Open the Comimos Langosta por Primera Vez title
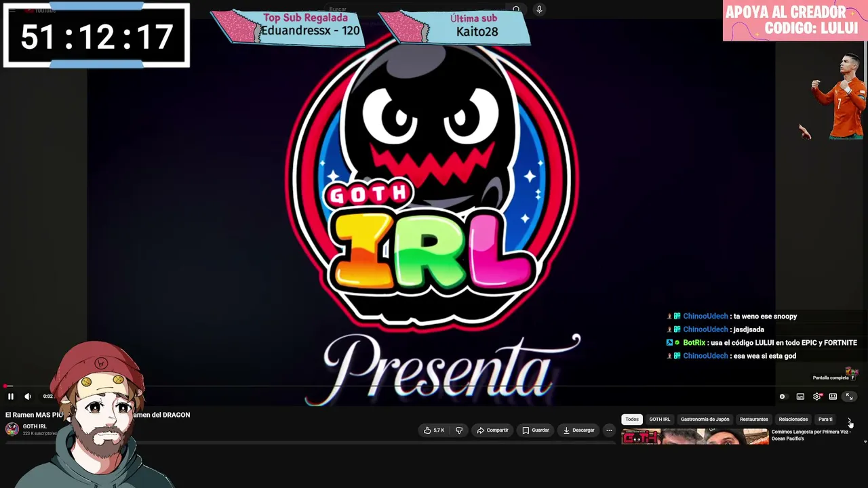This screenshot has width=868, height=488. tap(812, 435)
